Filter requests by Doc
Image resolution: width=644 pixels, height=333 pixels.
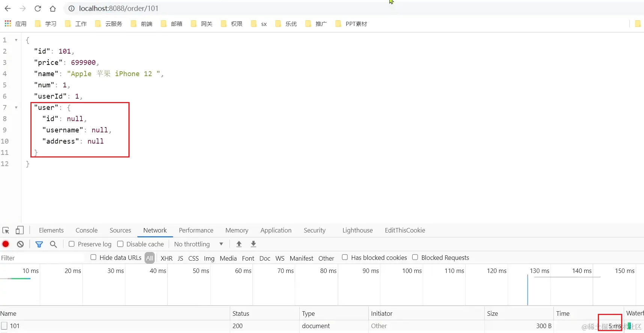pyautogui.click(x=265, y=258)
